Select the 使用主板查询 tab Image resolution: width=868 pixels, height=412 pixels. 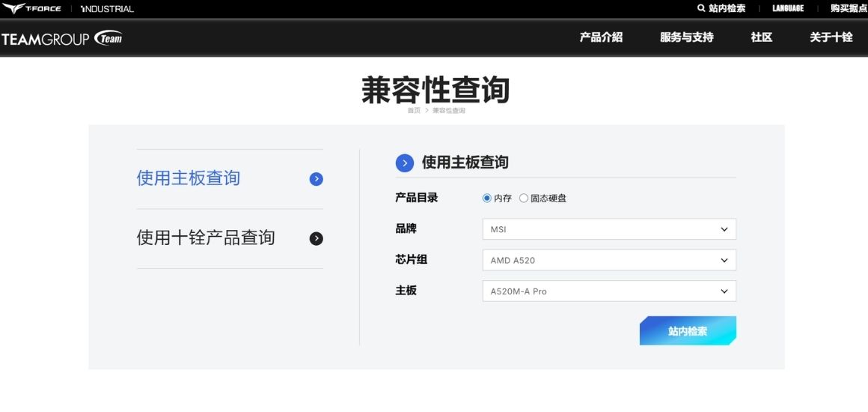coord(189,178)
